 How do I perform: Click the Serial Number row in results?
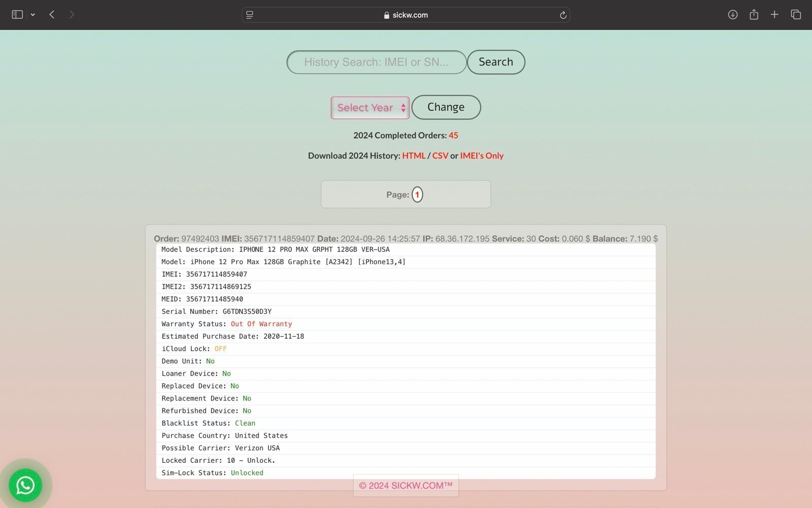(217, 311)
